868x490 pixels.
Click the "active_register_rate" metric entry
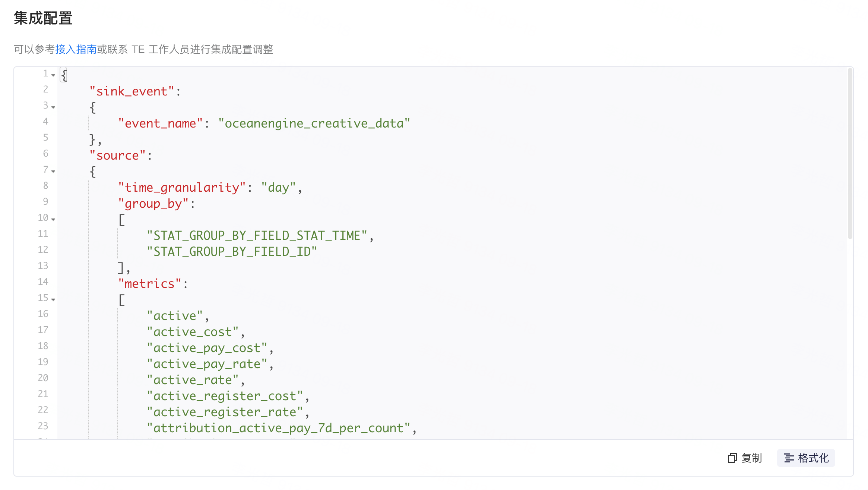(x=225, y=412)
